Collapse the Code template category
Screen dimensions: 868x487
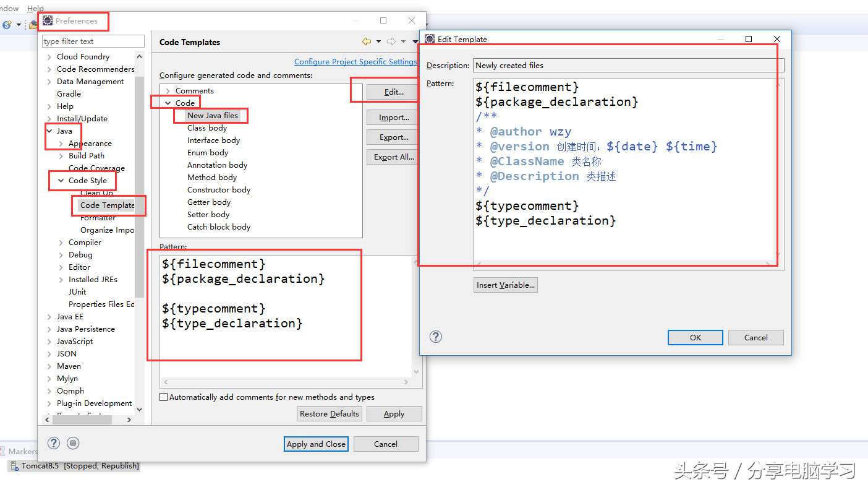[x=168, y=103]
